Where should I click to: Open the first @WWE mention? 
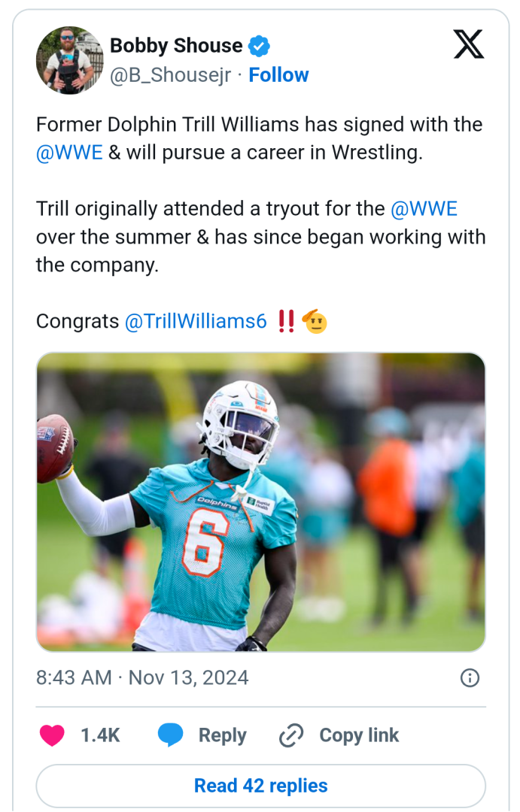click(69, 153)
